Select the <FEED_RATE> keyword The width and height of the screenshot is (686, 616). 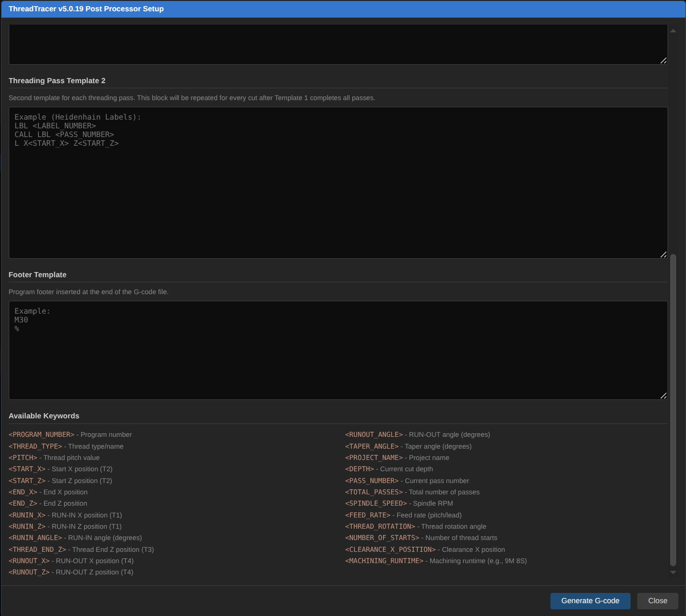point(368,515)
